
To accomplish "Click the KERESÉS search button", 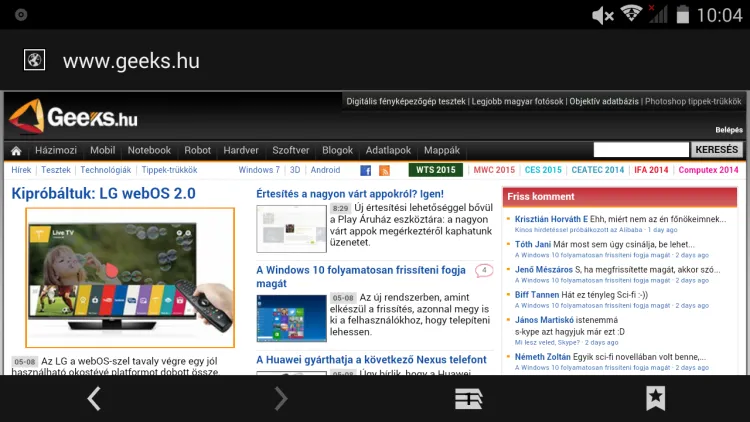I will (x=717, y=150).
